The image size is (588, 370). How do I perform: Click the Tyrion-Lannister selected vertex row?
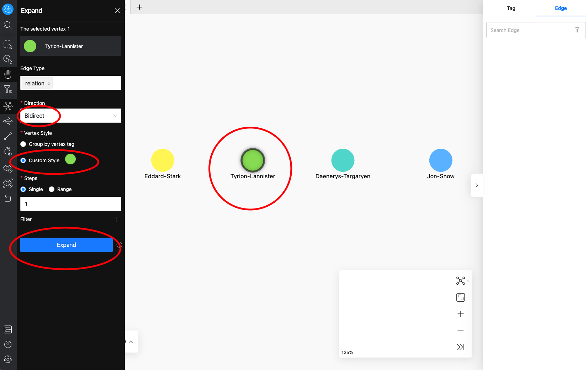pos(71,46)
